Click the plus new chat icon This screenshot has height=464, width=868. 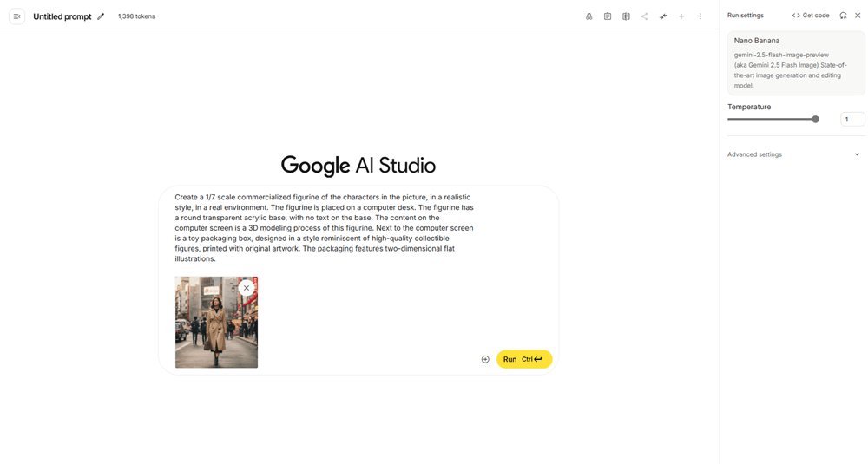tap(681, 16)
